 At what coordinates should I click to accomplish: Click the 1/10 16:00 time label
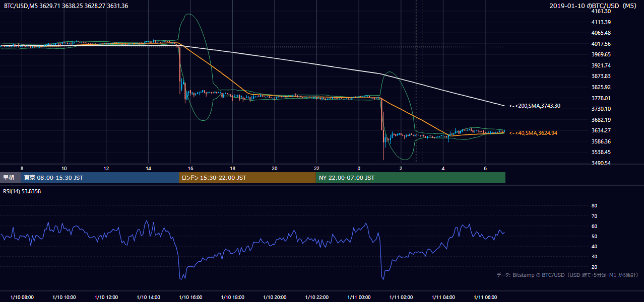(x=190, y=297)
